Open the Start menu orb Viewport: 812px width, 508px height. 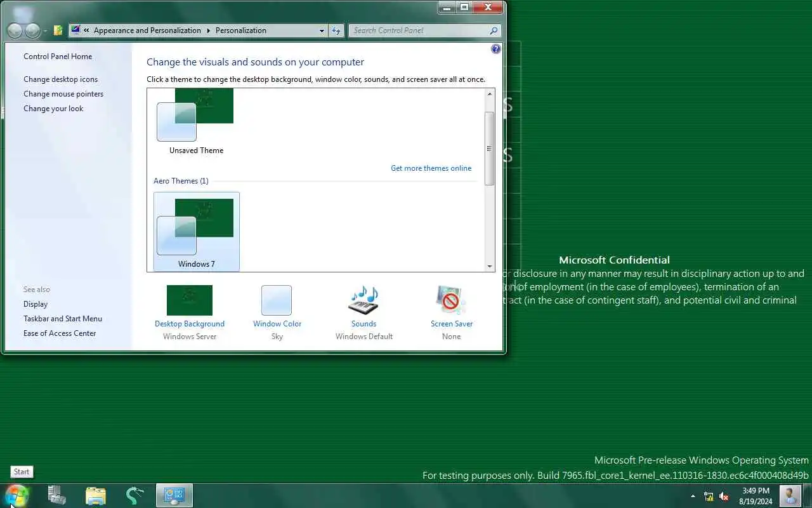[16, 495]
